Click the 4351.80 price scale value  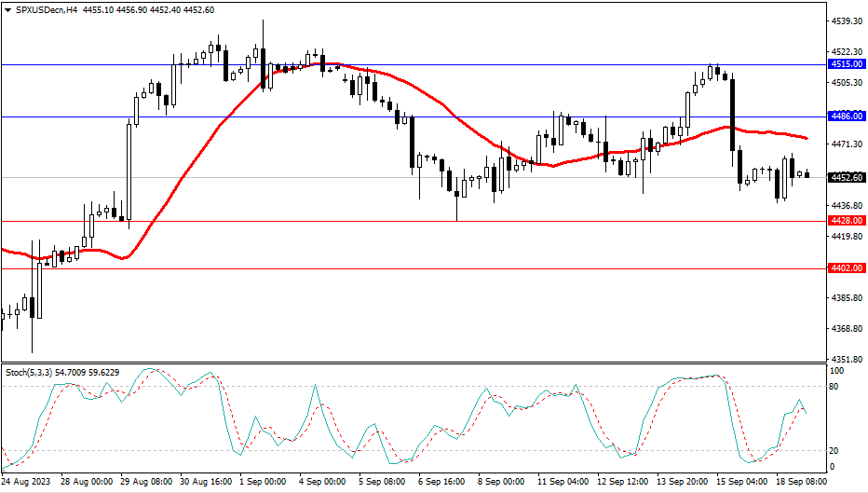[846, 359]
